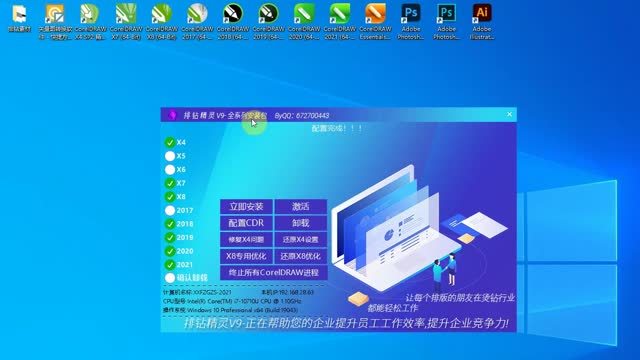Uncheck the 2020 version checkbox

click(x=170, y=251)
